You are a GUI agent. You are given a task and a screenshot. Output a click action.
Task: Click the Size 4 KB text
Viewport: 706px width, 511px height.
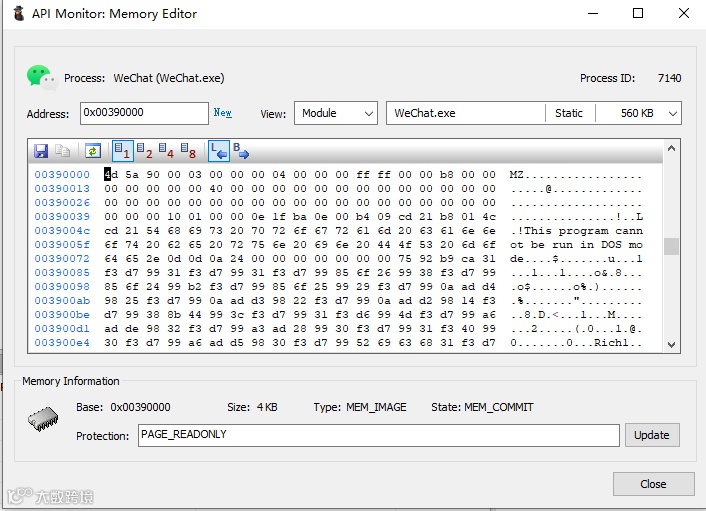(252, 407)
